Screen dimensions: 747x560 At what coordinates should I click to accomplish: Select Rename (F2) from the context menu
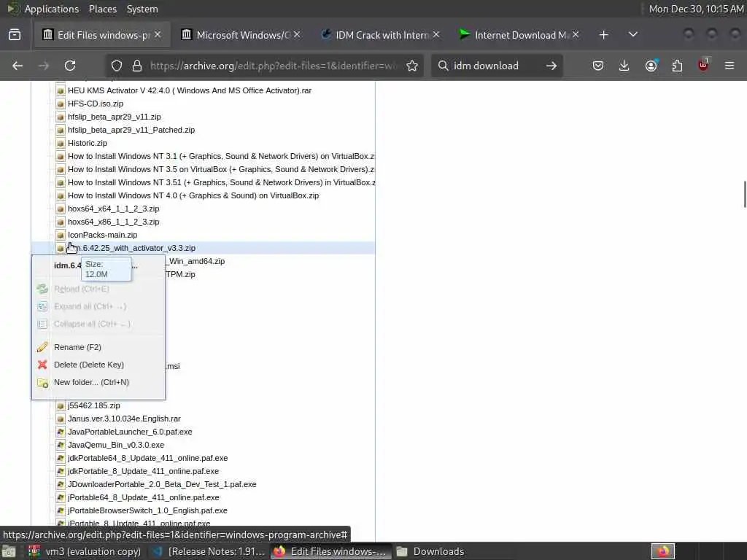pyautogui.click(x=77, y=347)
